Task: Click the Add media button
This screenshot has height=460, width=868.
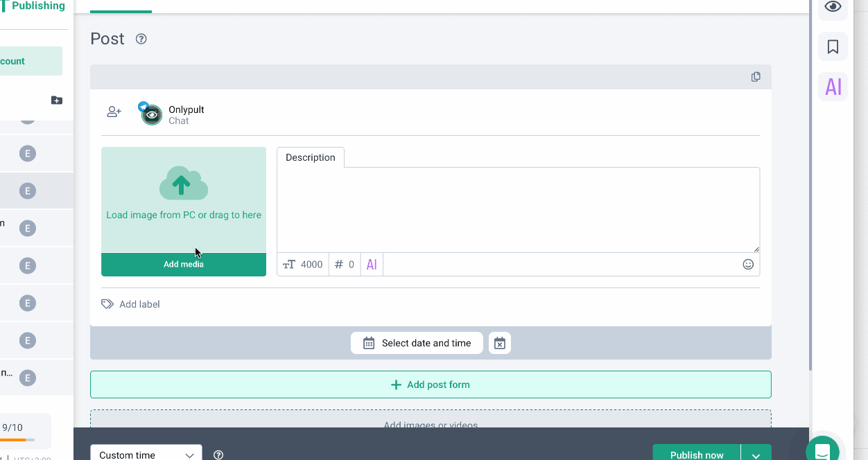Action: pyautogui.click(x=184, y=264)
